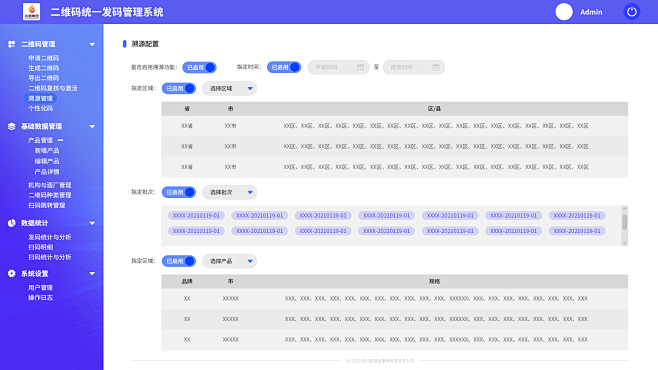Image resolution: width=658 pixels, height=370 pixels.
Task: Click the 省 column header
Action: click(x=187, y=109)
